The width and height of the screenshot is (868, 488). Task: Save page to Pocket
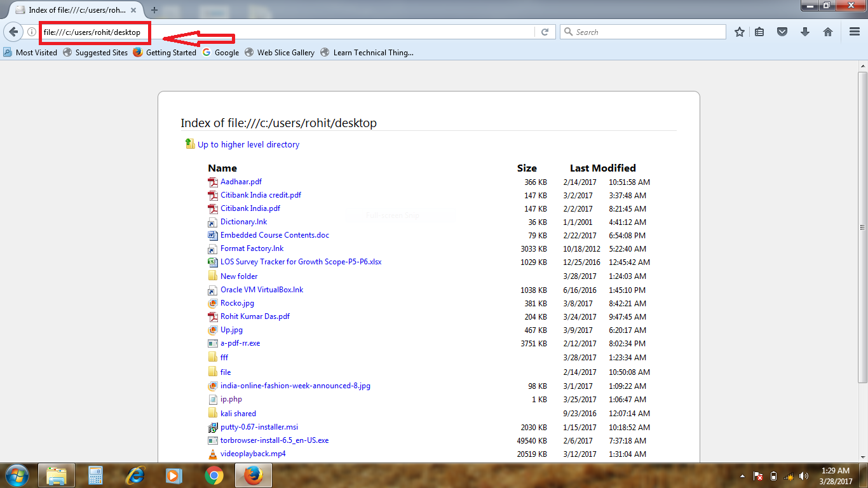(782, 32)
